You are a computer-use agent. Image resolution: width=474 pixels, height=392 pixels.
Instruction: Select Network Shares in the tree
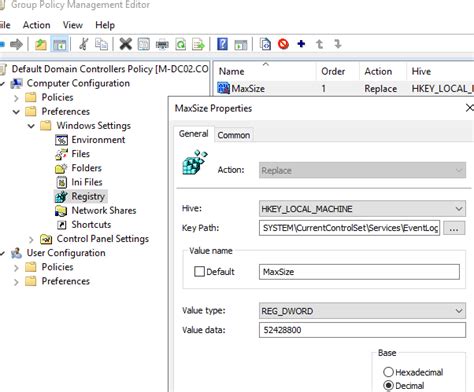point(104,211)
